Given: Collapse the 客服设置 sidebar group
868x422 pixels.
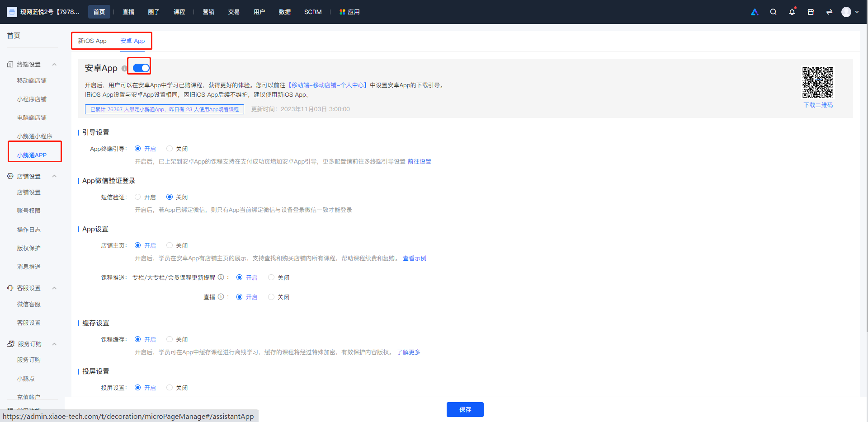Looking at the screenshot, I should 54,288.
